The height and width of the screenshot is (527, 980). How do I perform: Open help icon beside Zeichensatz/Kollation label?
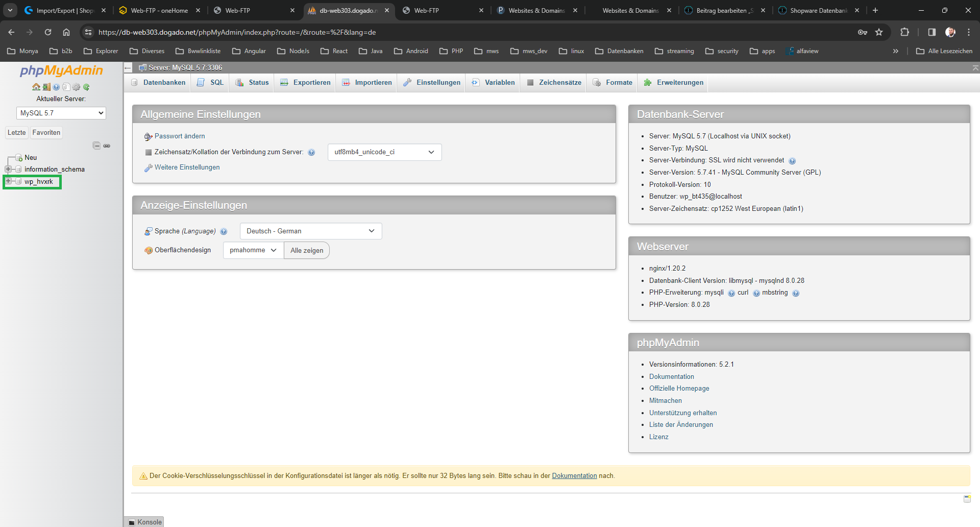click(x=311, y=152)
